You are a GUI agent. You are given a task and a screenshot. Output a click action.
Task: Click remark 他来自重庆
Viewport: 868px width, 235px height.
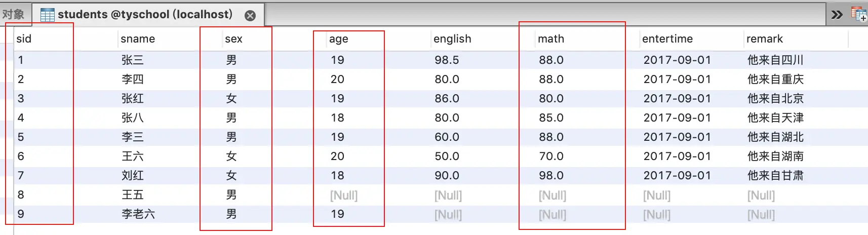[x=775, y=80]
